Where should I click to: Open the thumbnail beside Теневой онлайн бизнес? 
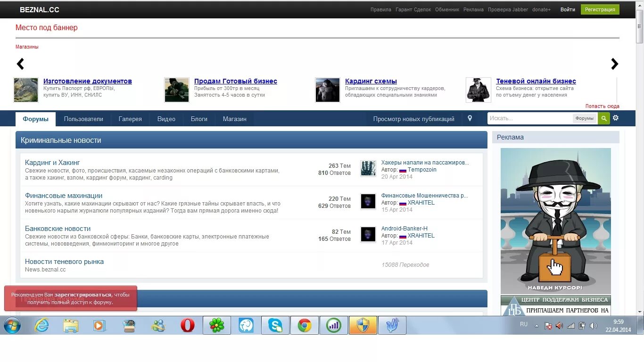(479, 90)
